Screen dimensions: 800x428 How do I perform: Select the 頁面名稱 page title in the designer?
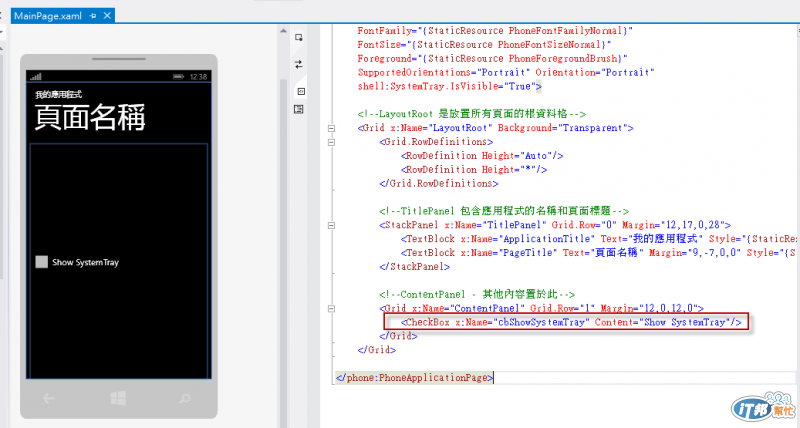(x=90, y=117)
